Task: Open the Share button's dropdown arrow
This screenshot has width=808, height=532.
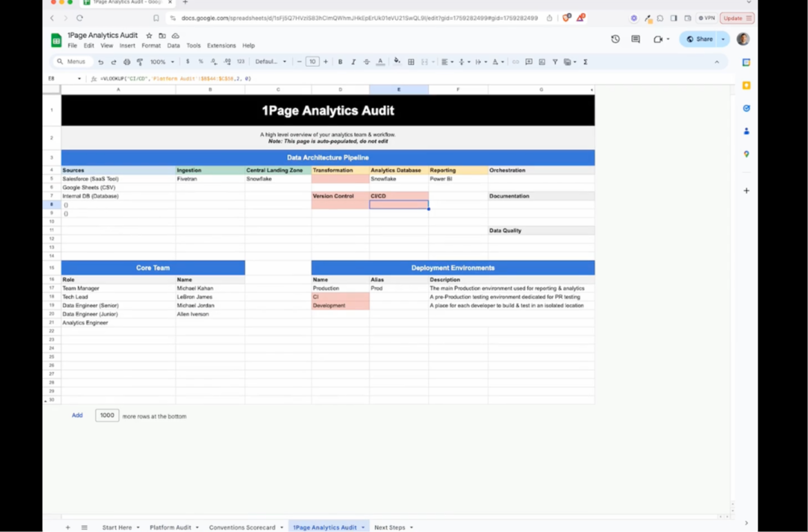Action: click(722, 39)
